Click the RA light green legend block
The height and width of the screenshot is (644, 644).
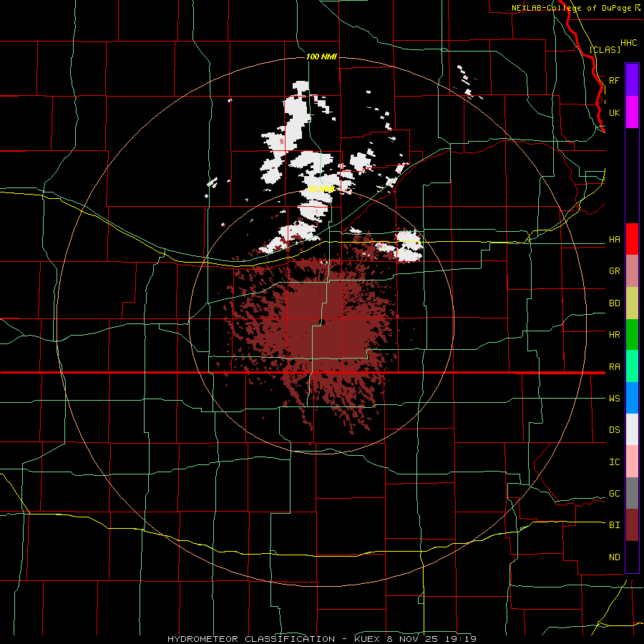[632, 366]
